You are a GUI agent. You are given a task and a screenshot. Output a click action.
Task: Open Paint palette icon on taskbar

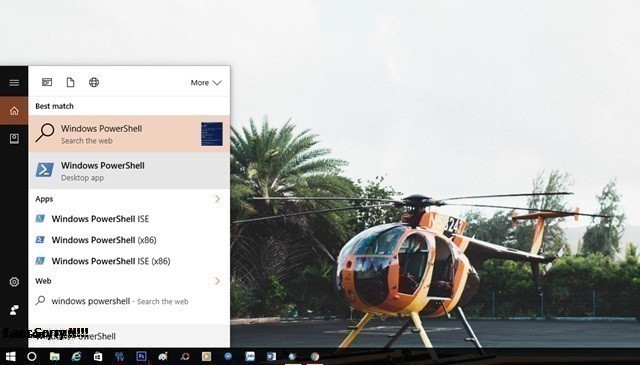pos(163,357)
